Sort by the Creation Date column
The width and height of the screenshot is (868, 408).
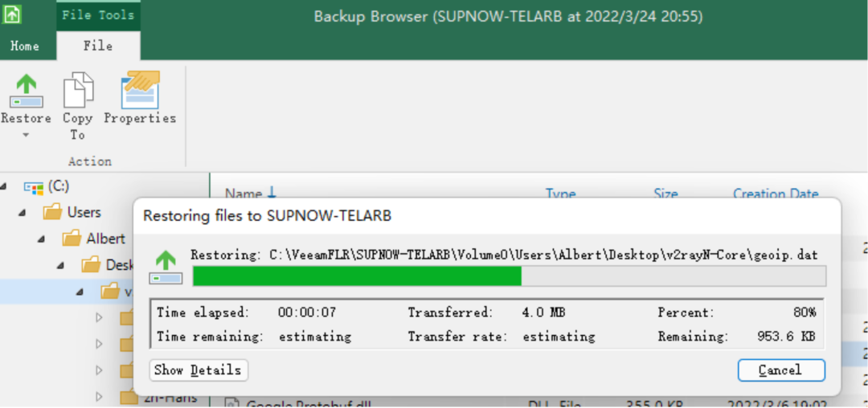click(776, 194)
